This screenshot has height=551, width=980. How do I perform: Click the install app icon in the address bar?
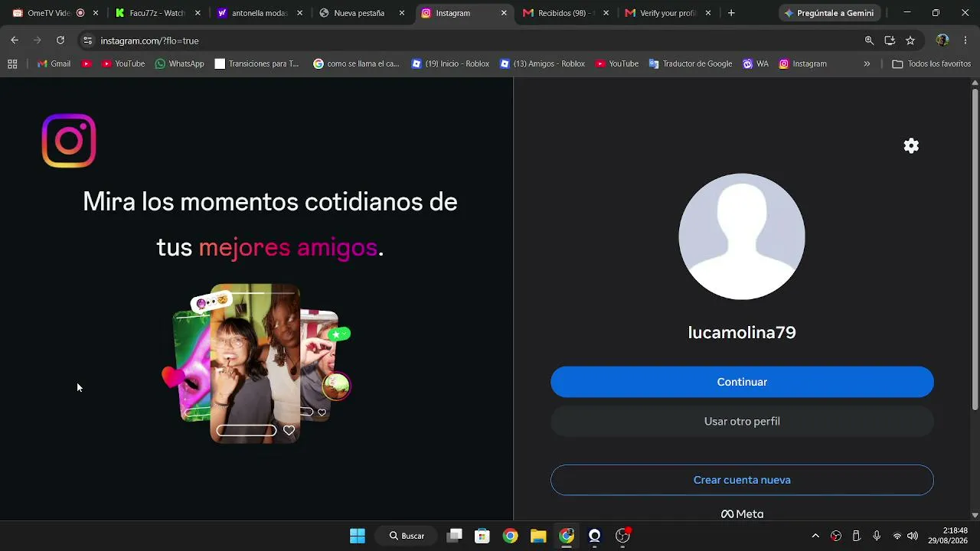tap(890, 41)
